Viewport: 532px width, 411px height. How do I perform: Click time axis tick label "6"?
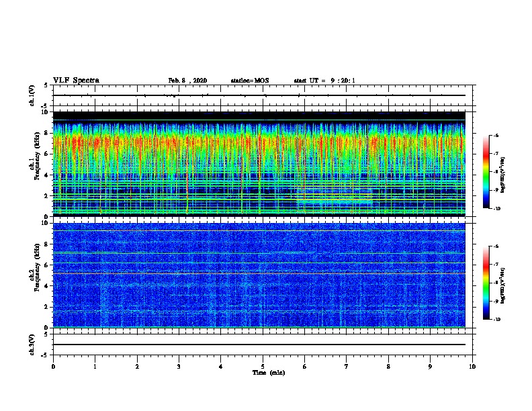[305, 367]
